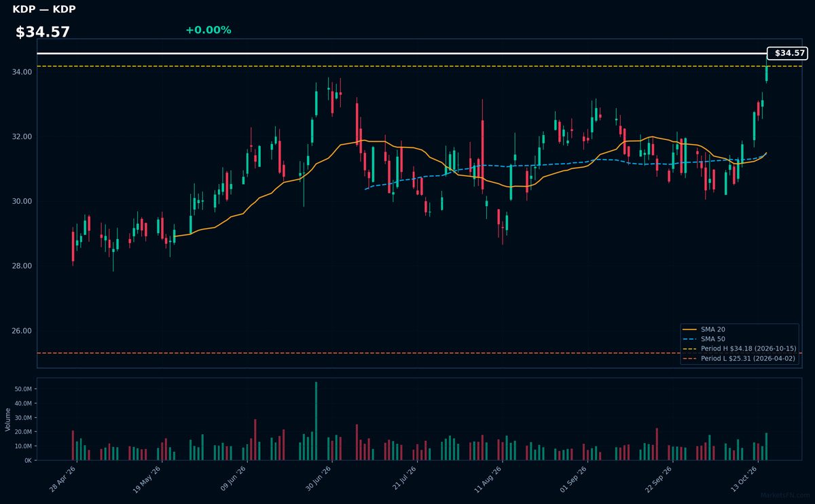
Task: Click the 0K volume axis label
Action: pyautogui.click(x=28, y=461)
